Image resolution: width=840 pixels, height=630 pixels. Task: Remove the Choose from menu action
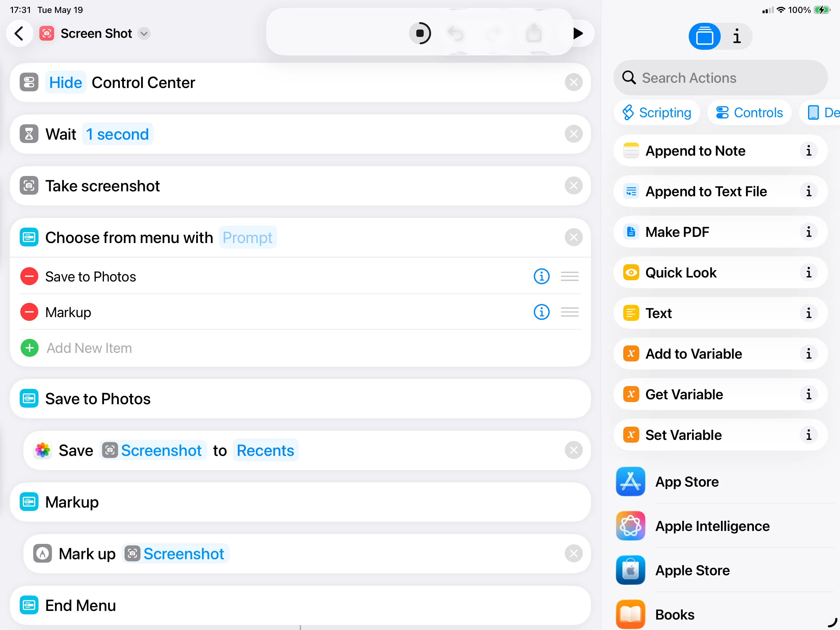click(x=573, y=237)
